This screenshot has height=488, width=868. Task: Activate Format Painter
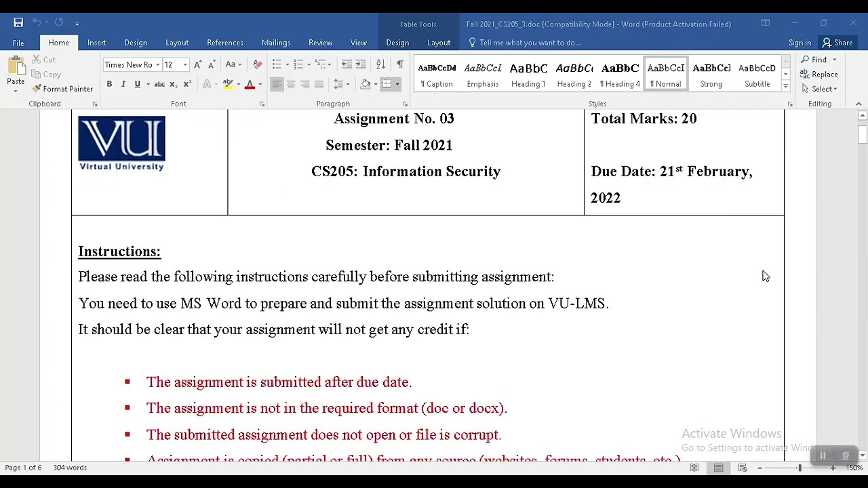pos(62,89)
